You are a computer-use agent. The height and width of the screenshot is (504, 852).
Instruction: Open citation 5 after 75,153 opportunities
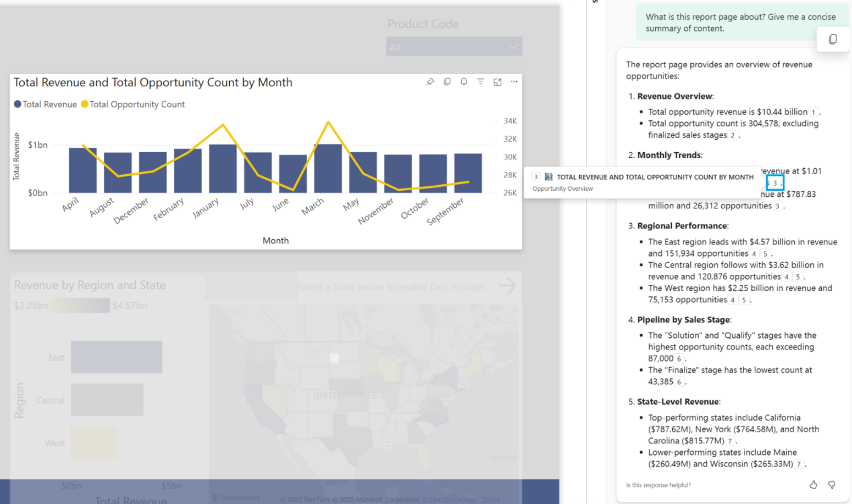744,300
